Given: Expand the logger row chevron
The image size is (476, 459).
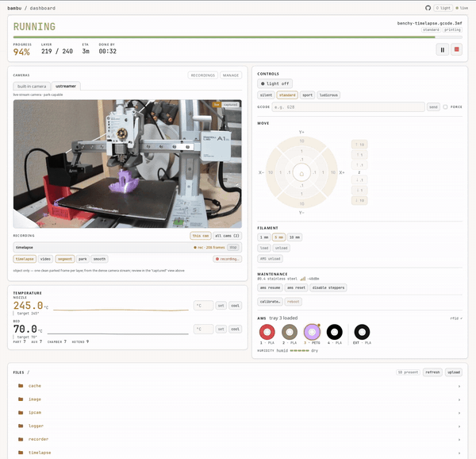Looking at the screenshot, I should point(459,426).
